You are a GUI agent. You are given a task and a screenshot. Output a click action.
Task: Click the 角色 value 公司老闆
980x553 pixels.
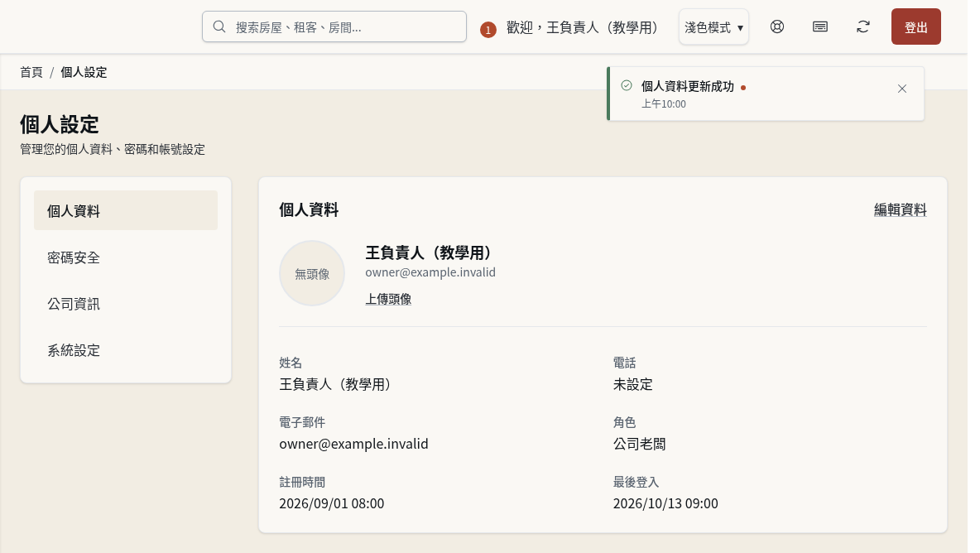[639, 444]
